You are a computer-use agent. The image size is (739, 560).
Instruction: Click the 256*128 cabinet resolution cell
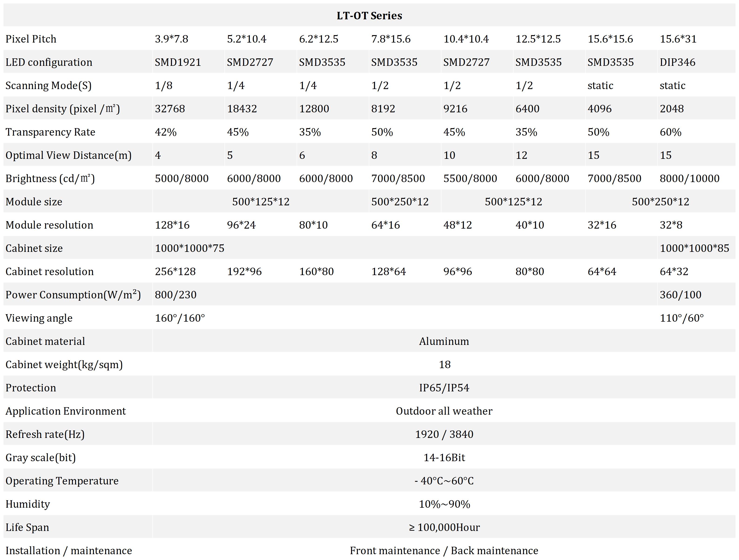tap(175, 271)
